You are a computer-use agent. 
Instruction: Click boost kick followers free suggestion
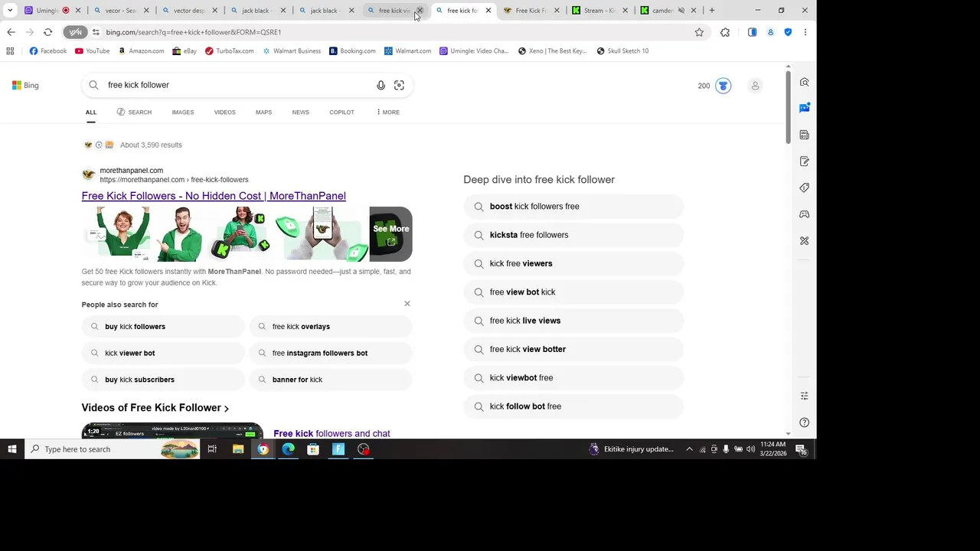click(573, 207)
